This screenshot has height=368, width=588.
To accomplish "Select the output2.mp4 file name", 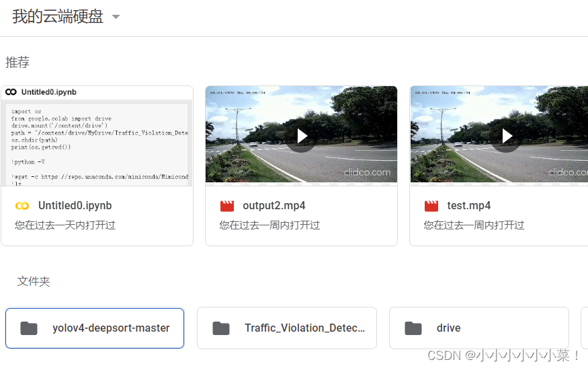I will tap(274, 205).
